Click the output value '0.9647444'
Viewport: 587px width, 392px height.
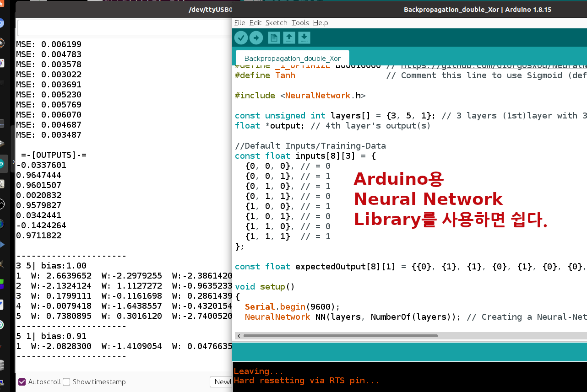[38, 175]
